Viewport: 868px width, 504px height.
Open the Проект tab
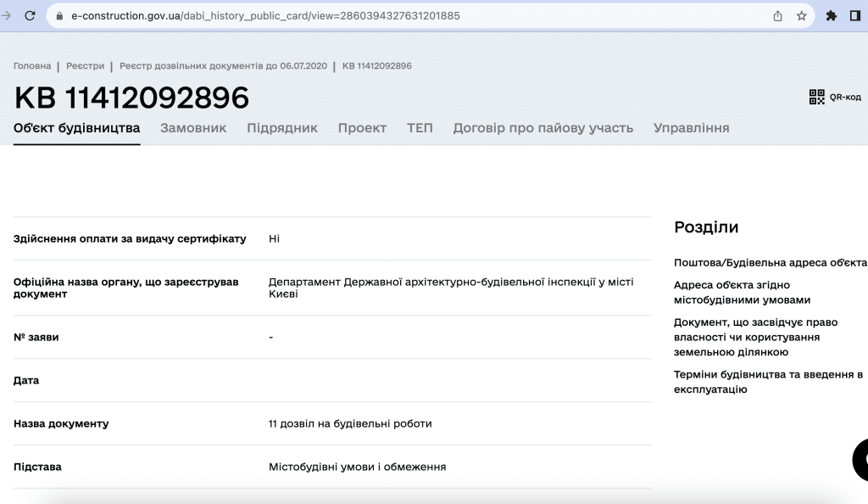pyautogui.click(x=362, y=128)
